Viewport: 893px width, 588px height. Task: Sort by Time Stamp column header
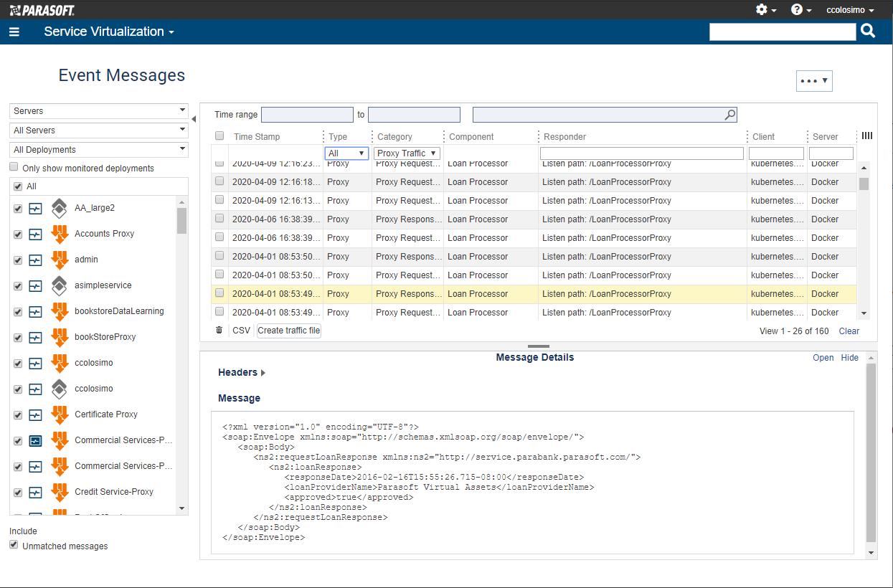point(257,137)
